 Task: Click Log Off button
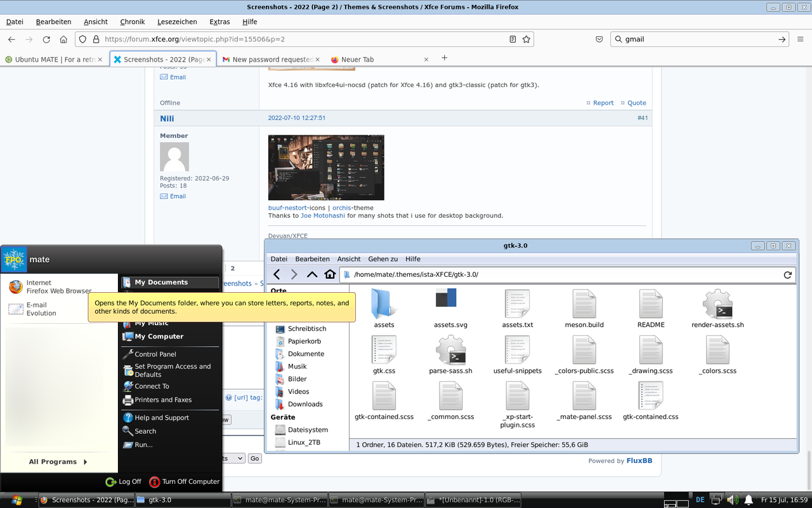124,482
